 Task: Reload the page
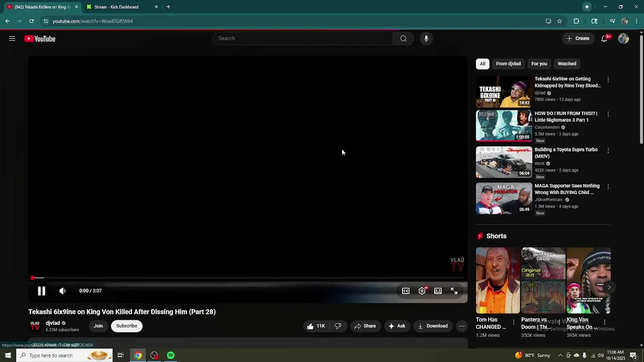pos(31,21)
